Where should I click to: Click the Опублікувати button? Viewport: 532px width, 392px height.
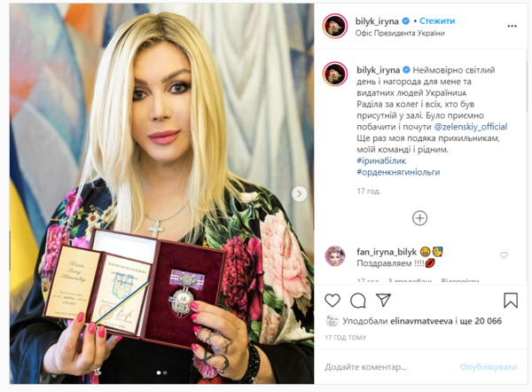tap(489, 367)
